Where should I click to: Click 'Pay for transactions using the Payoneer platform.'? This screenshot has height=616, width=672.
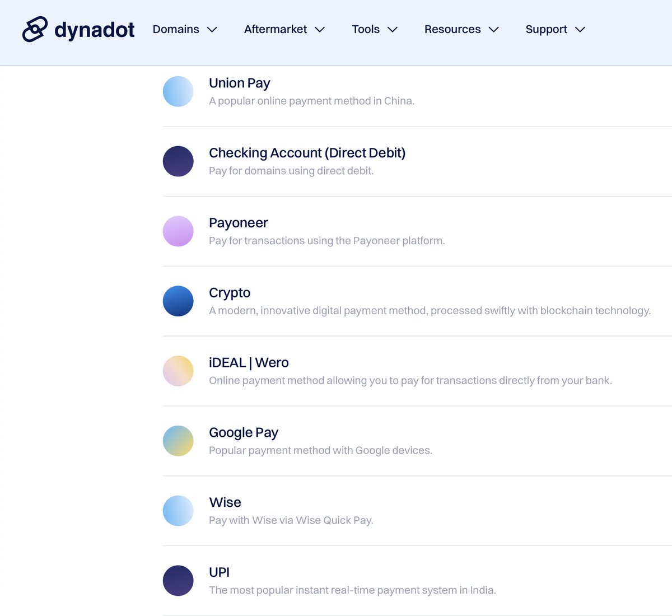tap(327, 241)
